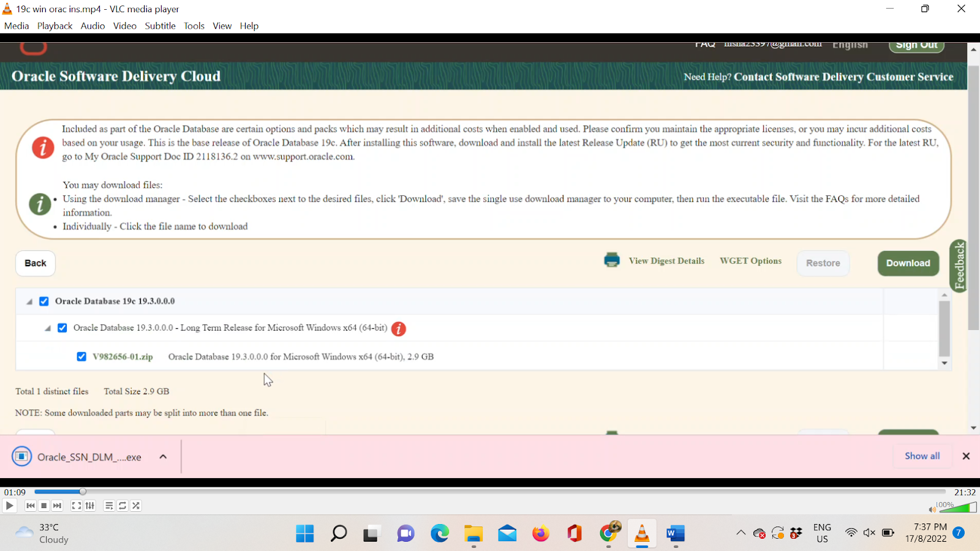This screenshot has width=980, height=551.
Task: Click the Dropbox tray icon
Action: (x=796, y=533)
